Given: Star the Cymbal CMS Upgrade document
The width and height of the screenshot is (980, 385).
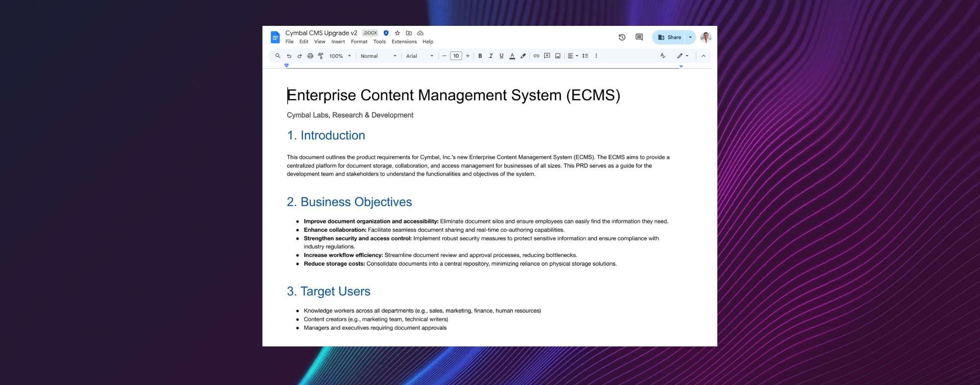Looking at the screenshot, I should [397, 33].
